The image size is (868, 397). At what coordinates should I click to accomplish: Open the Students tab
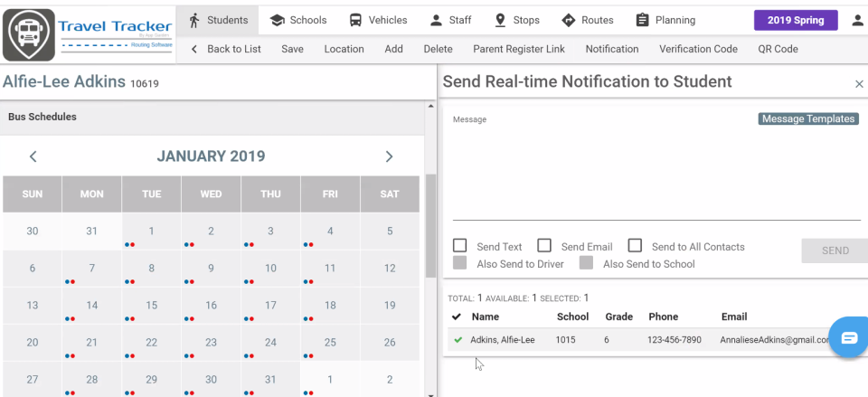tap(218, 21)
